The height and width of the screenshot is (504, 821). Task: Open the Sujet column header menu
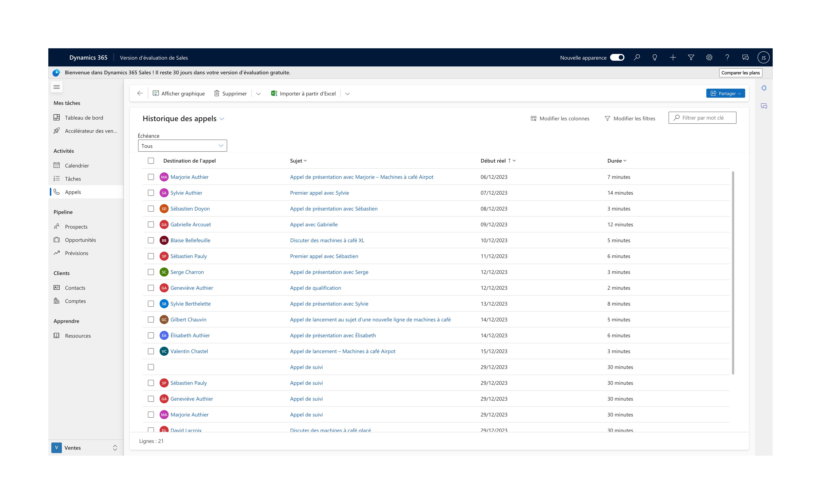tap(298, 161)
